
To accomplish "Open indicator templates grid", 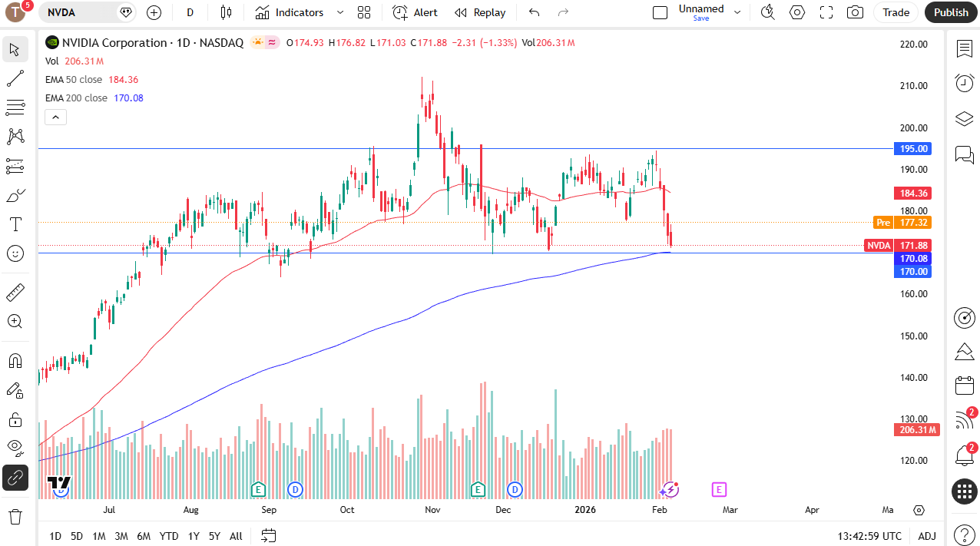I will tap(364, 12).
